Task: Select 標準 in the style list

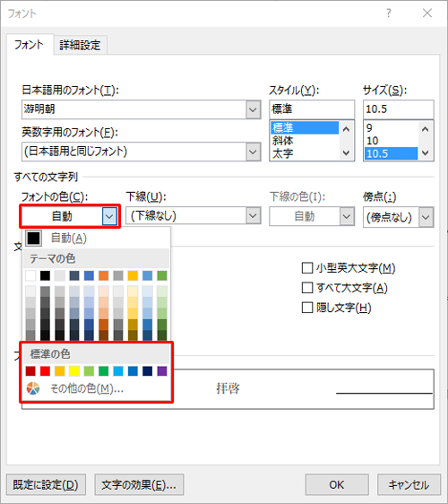Action: tap(305, 127)
